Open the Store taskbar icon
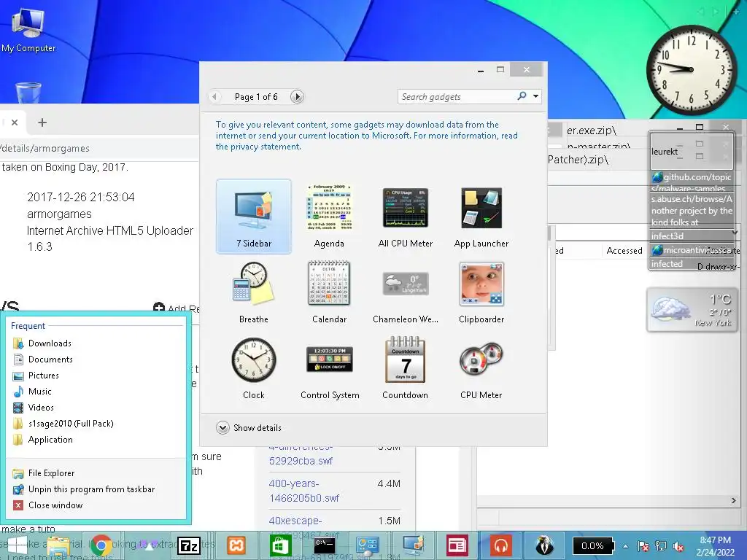Viewport: 747px width, 560px height. [x=280, y=545]
